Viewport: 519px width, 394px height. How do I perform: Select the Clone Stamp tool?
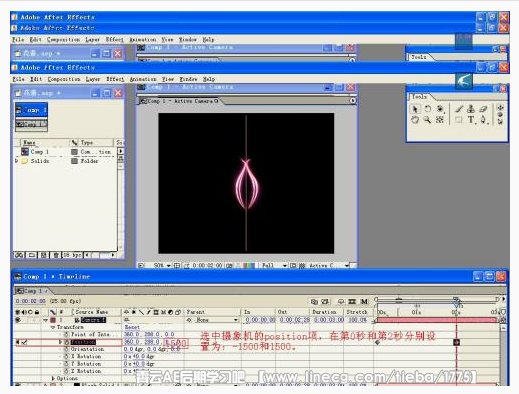(x=471, y=109)
